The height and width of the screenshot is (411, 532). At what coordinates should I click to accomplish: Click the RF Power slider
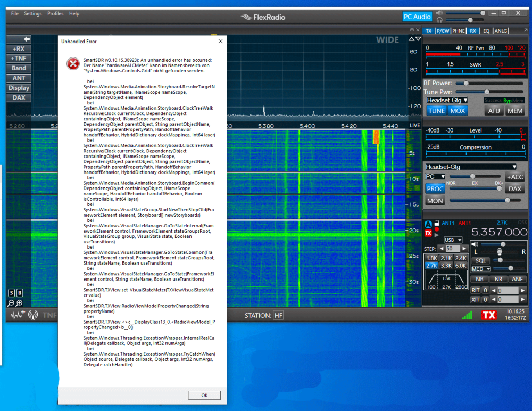click(466, 83)
